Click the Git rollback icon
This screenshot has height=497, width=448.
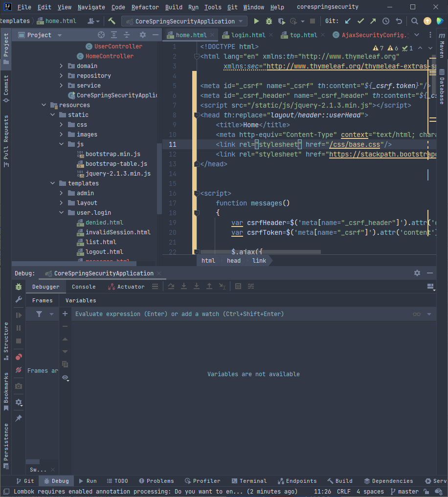399,21
